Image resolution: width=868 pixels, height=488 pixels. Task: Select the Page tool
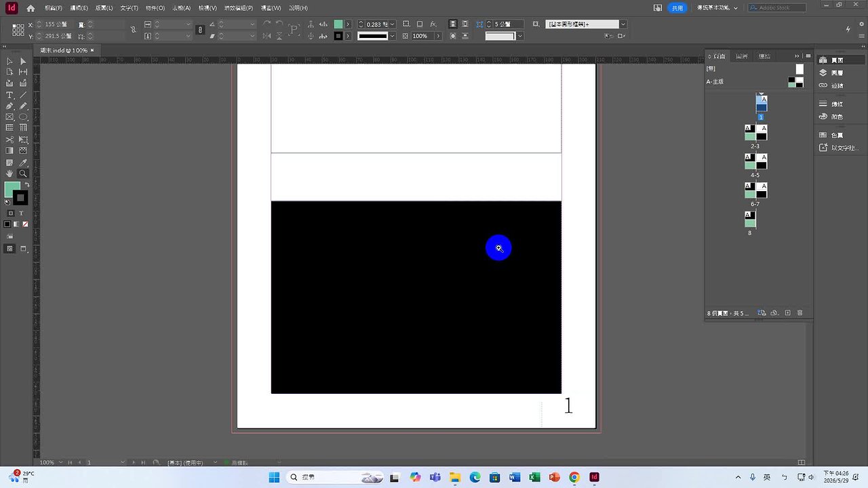9,72
